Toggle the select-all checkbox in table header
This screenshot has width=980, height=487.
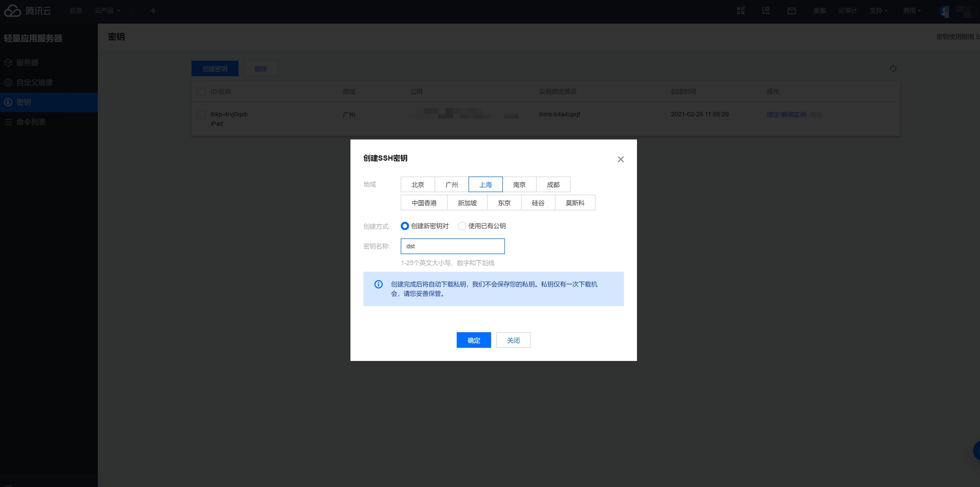coord(201,92)
